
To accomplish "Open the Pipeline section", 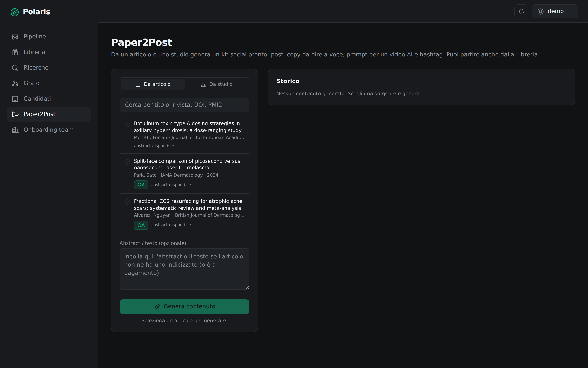I will pyautogui.click(x=49, y=37).
